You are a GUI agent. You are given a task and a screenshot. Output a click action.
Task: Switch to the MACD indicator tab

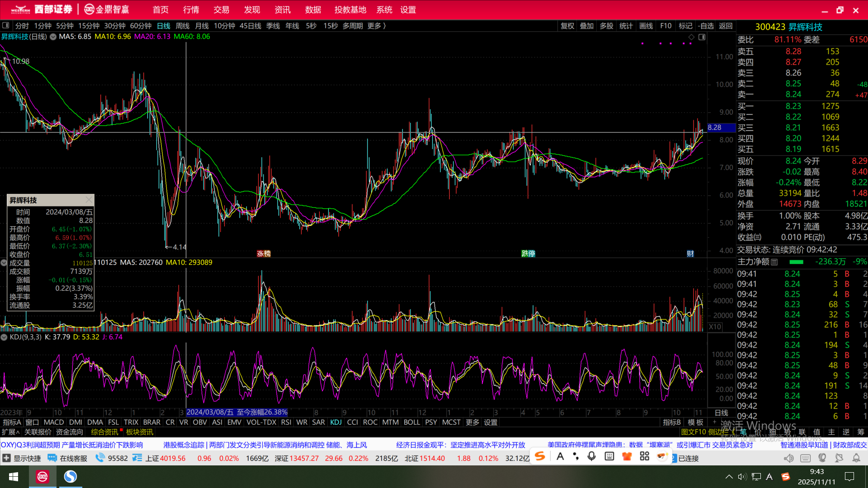(x=53, y=422)
